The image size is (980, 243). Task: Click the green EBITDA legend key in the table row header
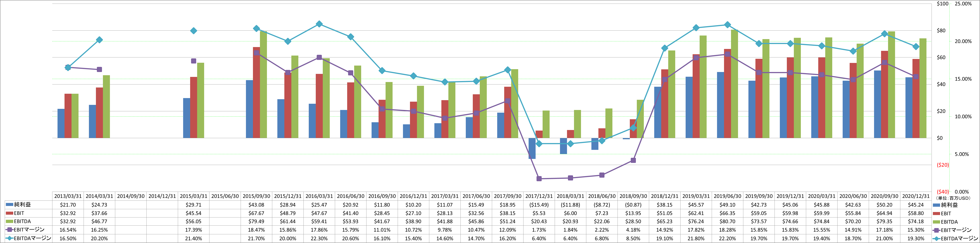[x=9, y=221]
